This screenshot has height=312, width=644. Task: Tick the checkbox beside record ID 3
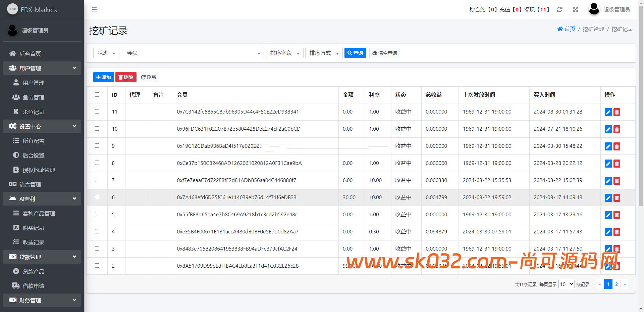tap(97, 248)
